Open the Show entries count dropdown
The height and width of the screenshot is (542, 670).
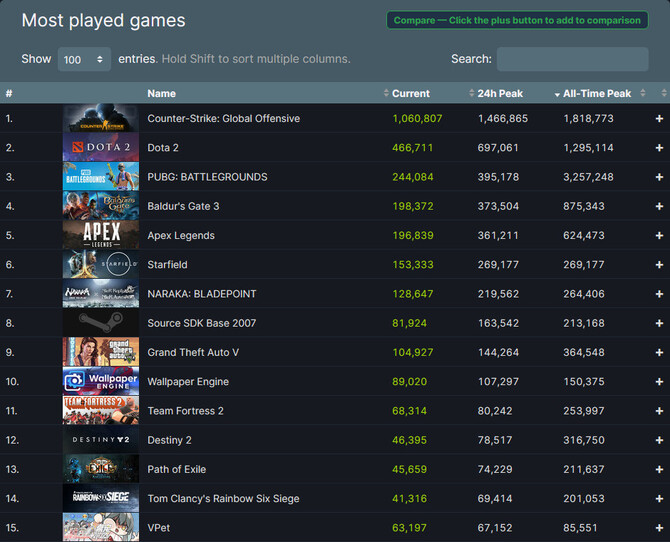point(84,59)
